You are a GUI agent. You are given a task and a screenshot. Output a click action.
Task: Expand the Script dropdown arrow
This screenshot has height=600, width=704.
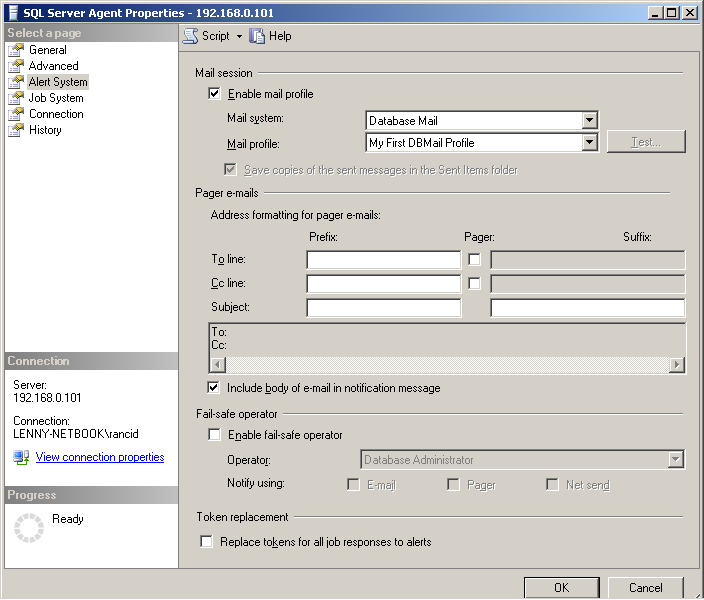coord(239,36)
